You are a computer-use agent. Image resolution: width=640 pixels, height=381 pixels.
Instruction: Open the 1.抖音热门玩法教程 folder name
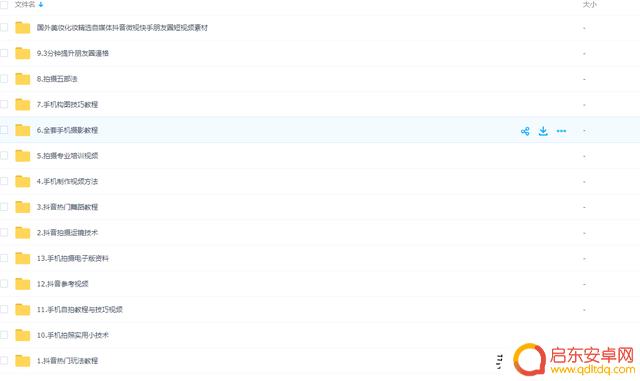[x=67, y=361]
